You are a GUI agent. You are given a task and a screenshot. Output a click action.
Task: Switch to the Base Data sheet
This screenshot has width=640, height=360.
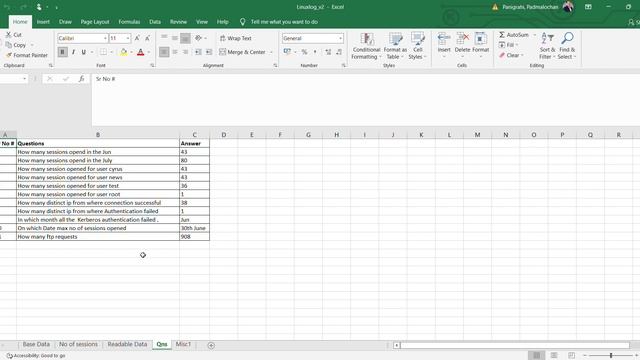[x=36, y=344]
